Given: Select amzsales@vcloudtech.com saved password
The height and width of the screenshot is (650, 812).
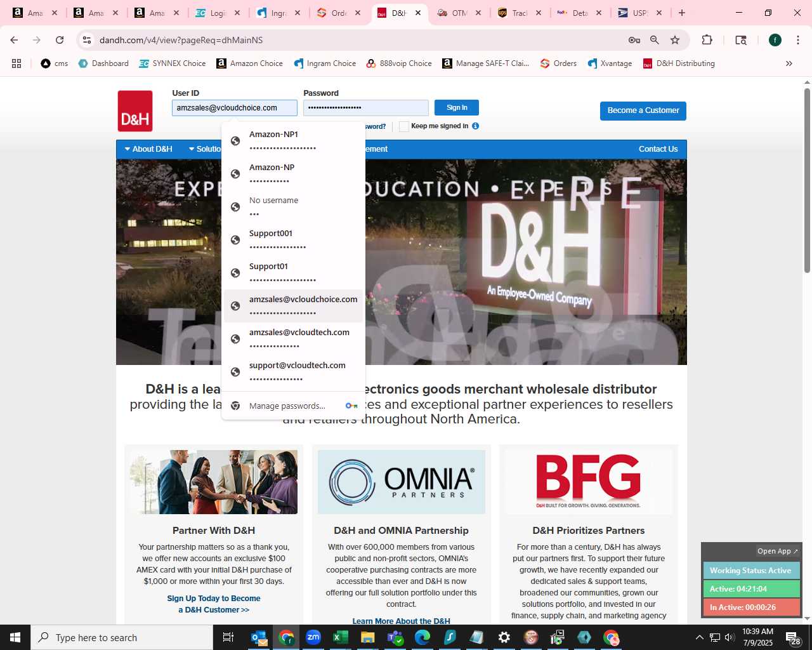Looking at the screenshot, I should (294, 339).
